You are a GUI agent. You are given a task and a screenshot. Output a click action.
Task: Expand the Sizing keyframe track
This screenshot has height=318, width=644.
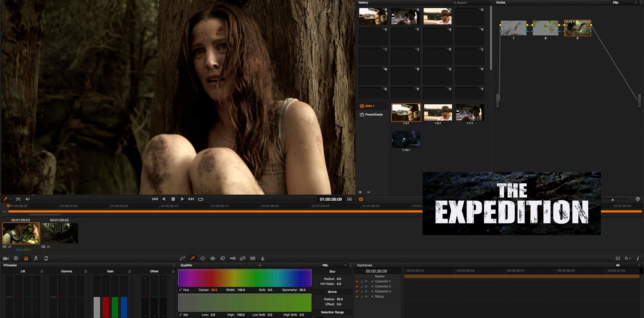coord(372,296)
